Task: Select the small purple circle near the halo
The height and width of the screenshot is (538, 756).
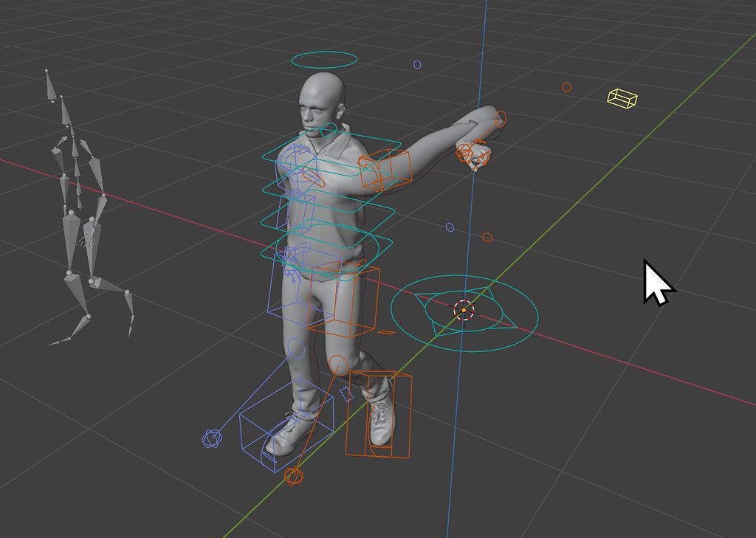Action: pos(418,65)
